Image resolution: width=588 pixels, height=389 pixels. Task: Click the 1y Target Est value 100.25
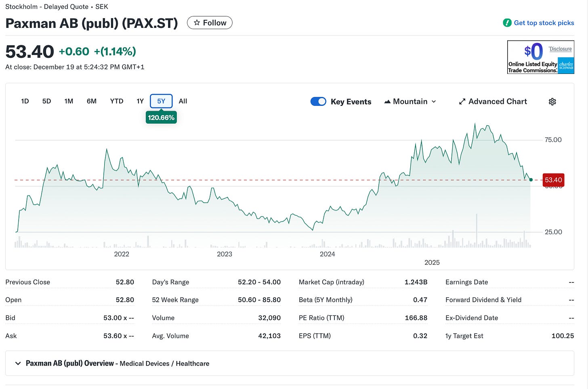pyautogui.click(x=563, y=336)
